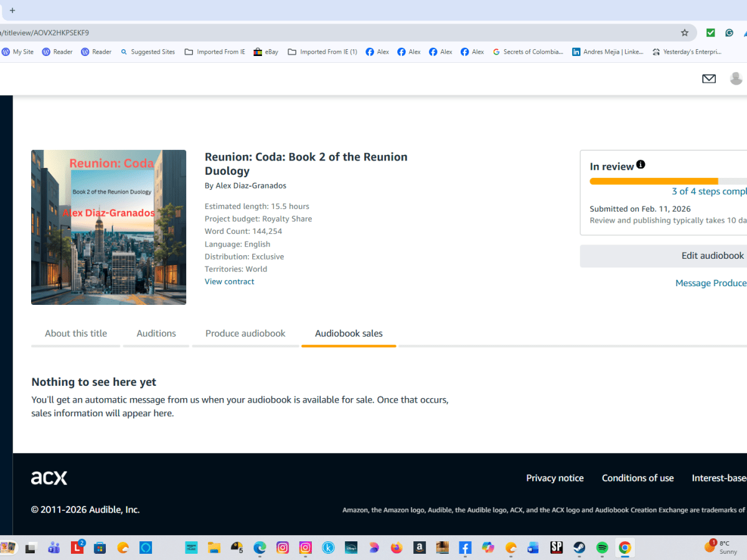747x560 pixels.
Task: Open the View contract link
Action: (x=229, y=281)
